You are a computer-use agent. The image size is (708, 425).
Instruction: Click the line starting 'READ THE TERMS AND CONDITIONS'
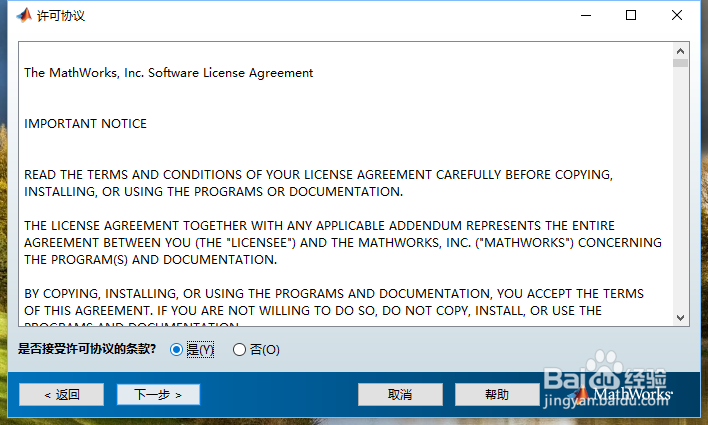pyautogui.click(x=318, y=175)
